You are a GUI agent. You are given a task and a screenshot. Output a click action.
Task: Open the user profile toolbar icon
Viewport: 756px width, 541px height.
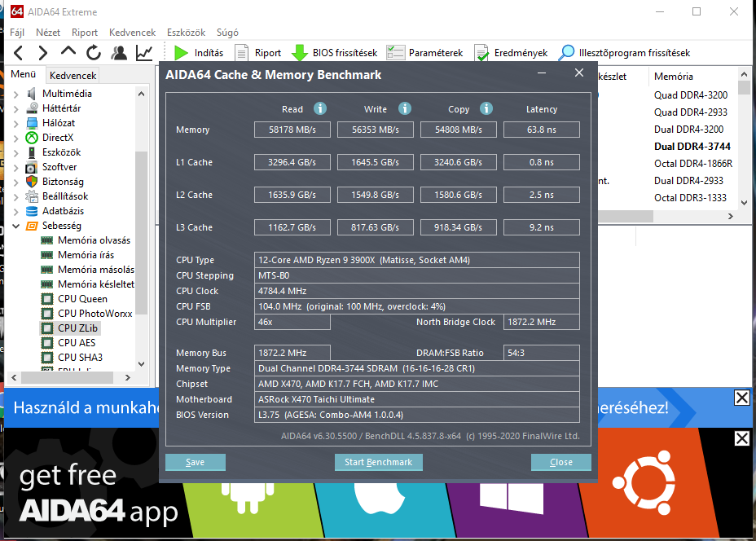click(x=119, y=53)
